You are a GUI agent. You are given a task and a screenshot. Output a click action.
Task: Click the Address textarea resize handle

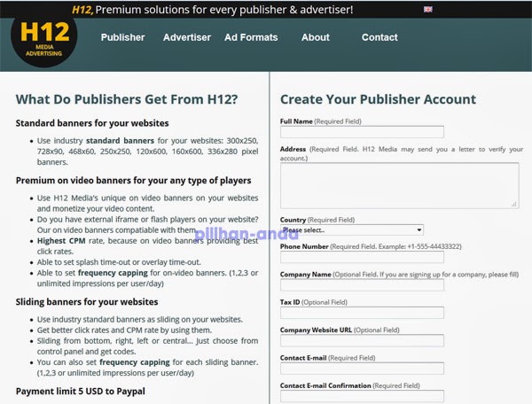[514, 204]
